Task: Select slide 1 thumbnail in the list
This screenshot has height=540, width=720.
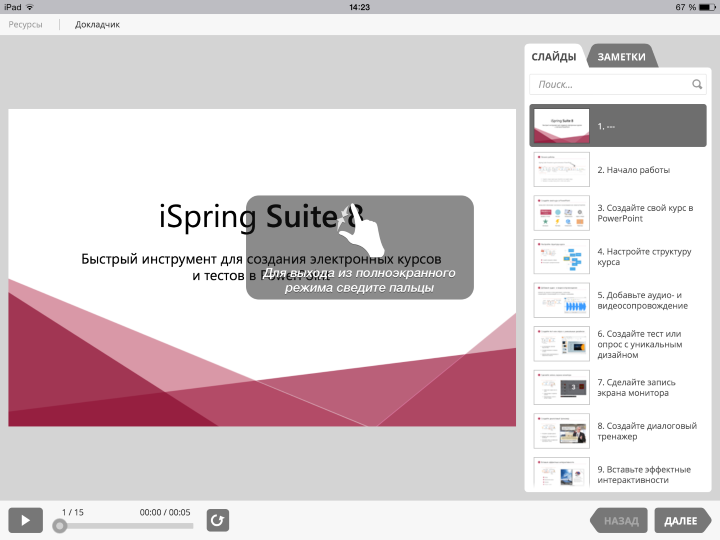Action: click(x=562, y=126)
